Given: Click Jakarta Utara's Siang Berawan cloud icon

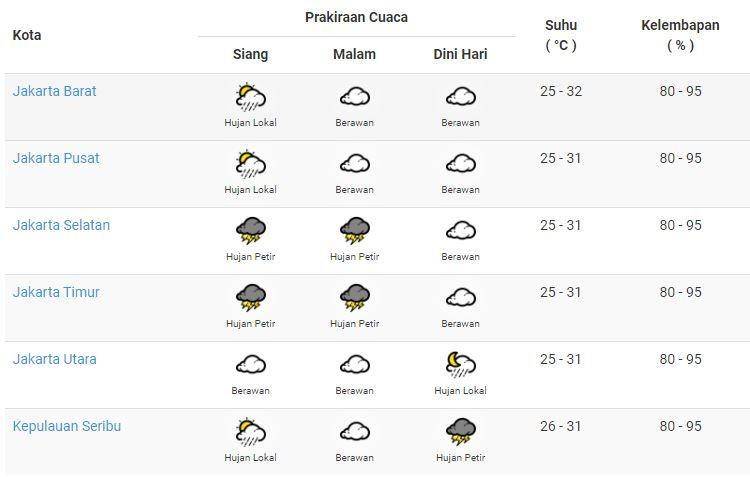Looking at the screenshot, I should tap(251, 365).
